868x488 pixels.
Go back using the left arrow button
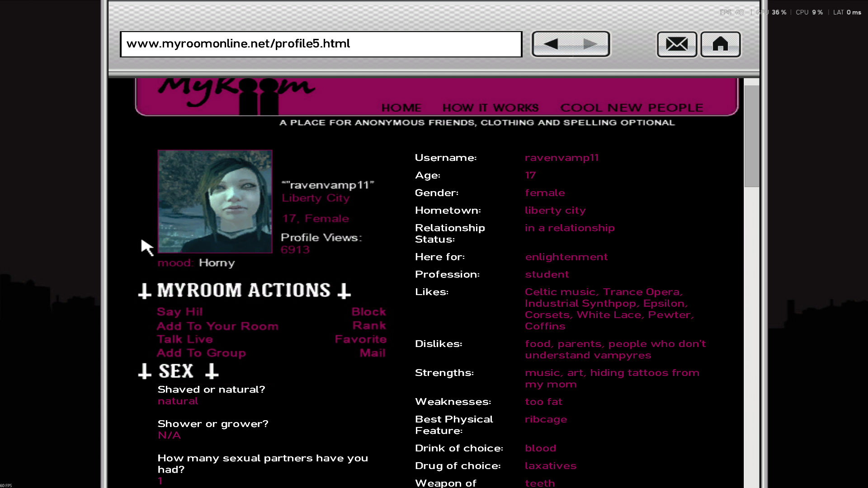pos(551,44)
